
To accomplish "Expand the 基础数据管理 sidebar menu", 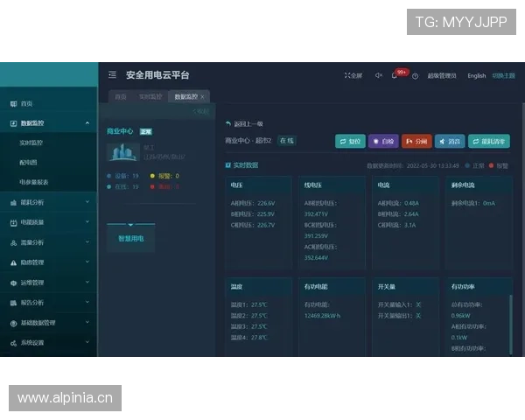I will click(87, 322).
